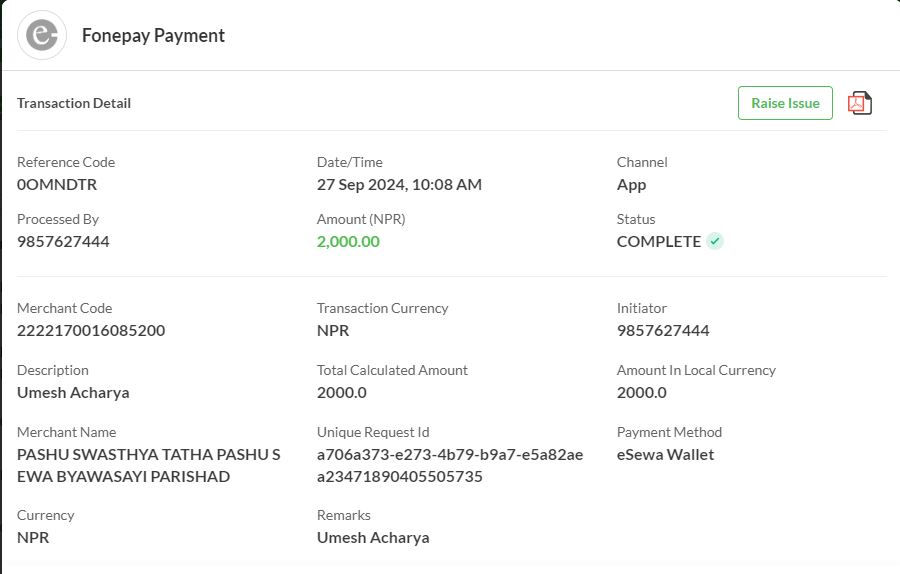
Task: Click the Status label
Action: pos(636,219)
